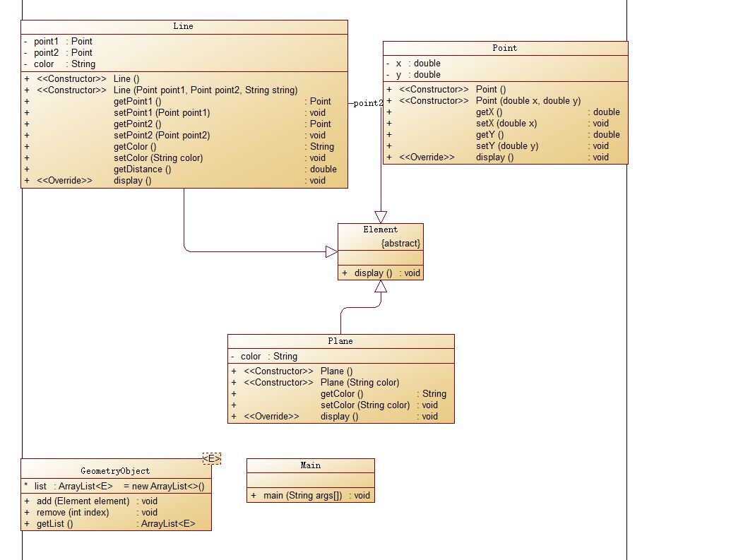
Task: Select the Line class title
Action: [183, 27]
